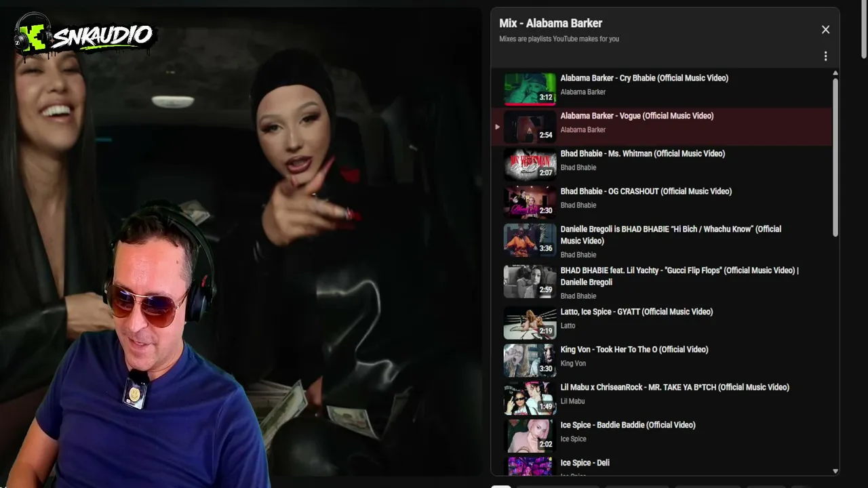Open the playlist three-dot options menu
868x488 pixels.
coord(825,56)
